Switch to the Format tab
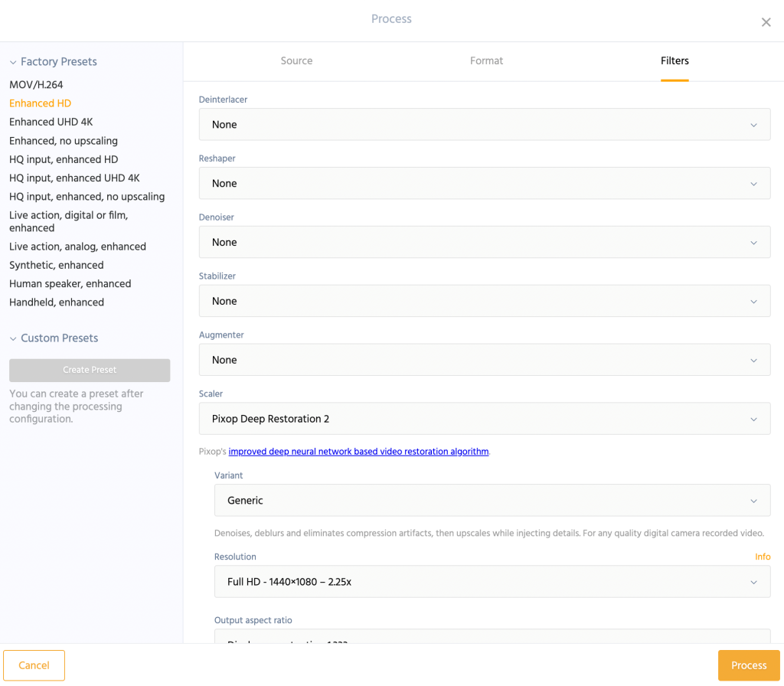Viewport: 784px width, 686px height. (486, 61)
